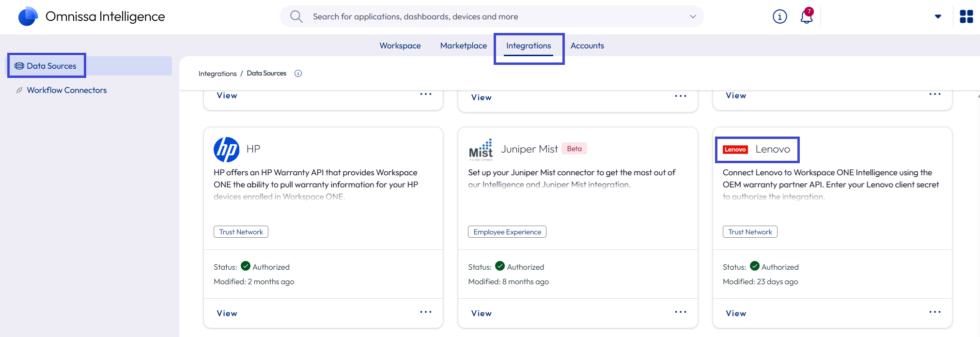The width and height of the screenshot is (980, 337).
Task: Click the Juniper Mist Authorized check icon
Action: pyautogui.click(x=500, y=266)
